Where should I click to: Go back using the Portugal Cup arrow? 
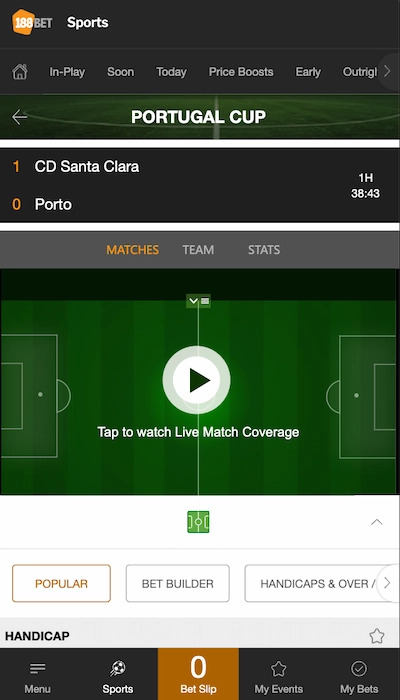coord(20,117)
